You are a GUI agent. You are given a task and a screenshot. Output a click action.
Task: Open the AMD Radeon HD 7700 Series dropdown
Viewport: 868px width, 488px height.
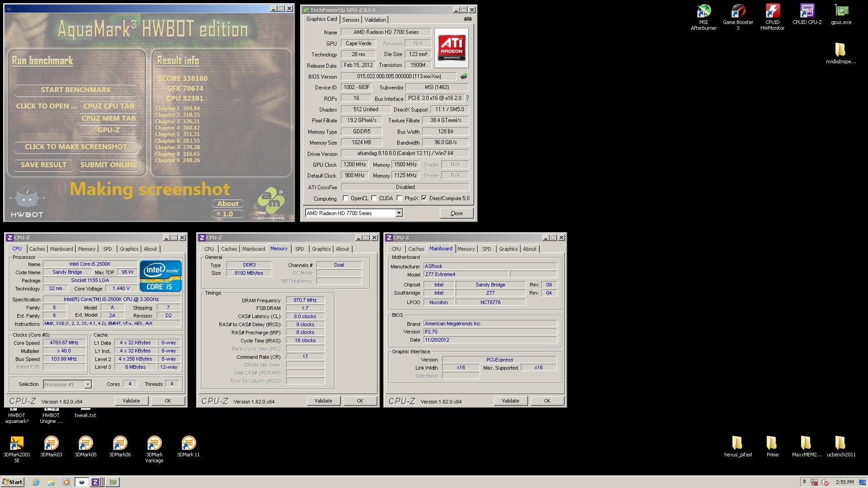[354, 213]
